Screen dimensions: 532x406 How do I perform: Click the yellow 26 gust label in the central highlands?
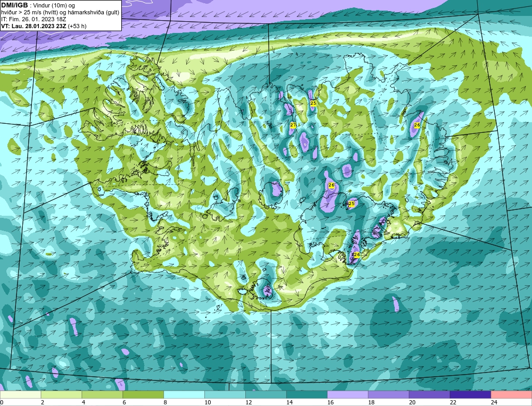click(x=331, y=185)
